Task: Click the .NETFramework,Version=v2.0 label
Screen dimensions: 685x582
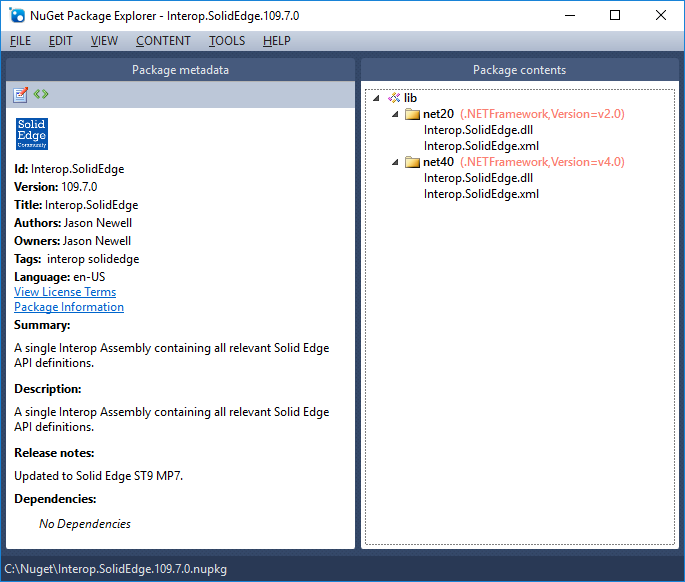Action: click(x=542, y=114)
